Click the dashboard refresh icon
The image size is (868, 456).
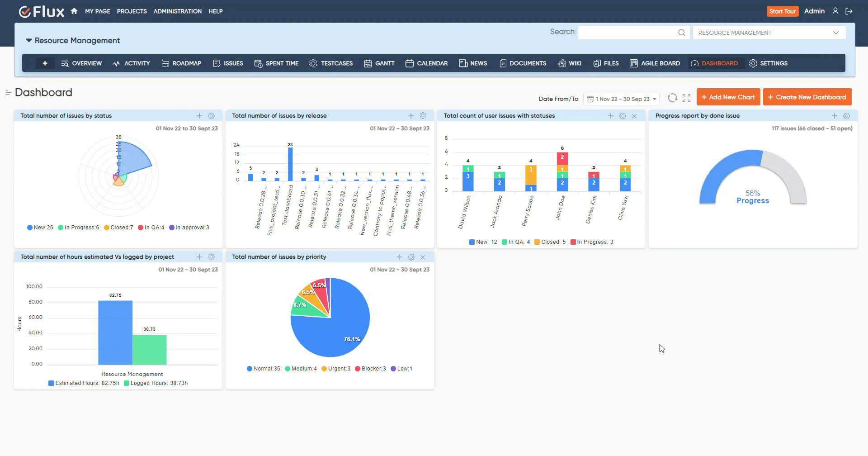[672, 98]
